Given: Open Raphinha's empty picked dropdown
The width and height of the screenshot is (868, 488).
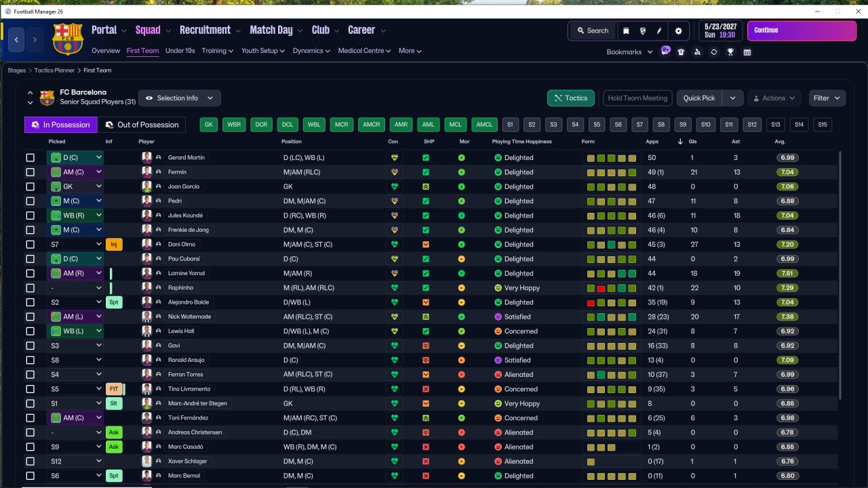Looking at the screenshot, I should coord(75,288).
